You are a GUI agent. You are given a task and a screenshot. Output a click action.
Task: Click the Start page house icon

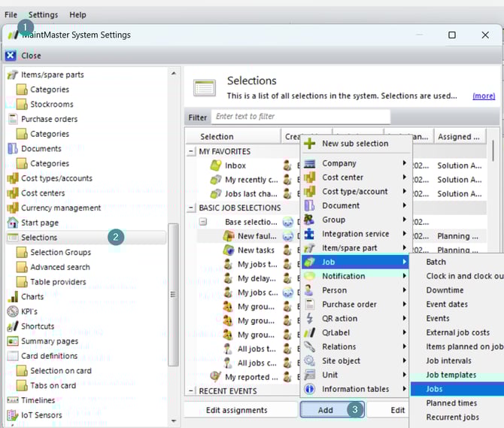tap(13, 223)
